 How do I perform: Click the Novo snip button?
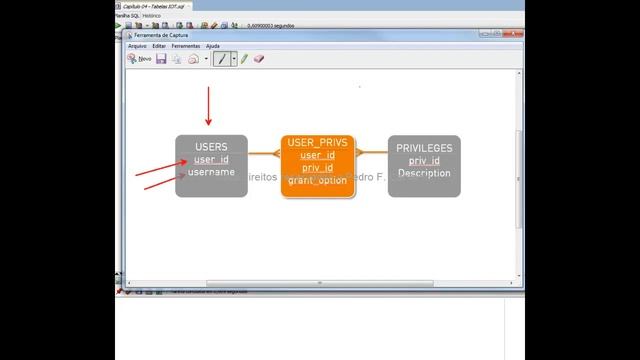140,59
